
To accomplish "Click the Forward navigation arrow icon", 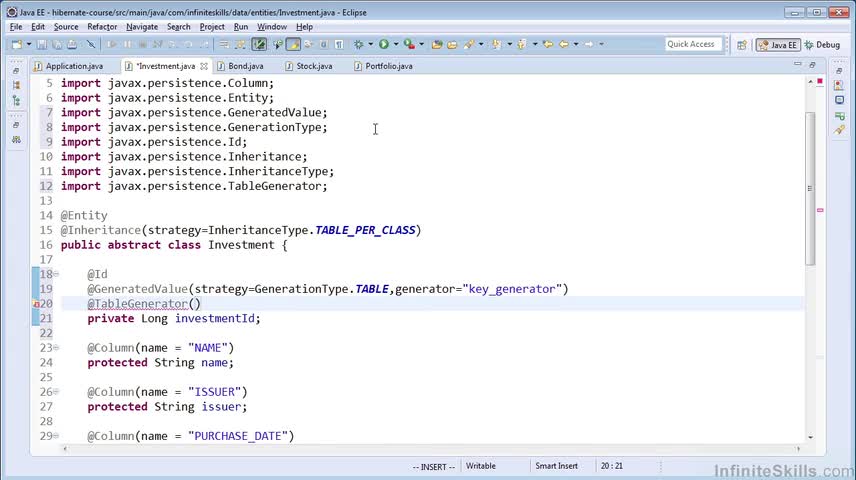I will [x=588, y=44].
